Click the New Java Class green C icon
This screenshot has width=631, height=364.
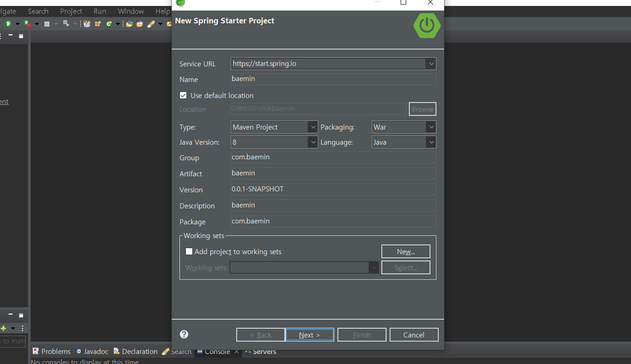(109, 24)
